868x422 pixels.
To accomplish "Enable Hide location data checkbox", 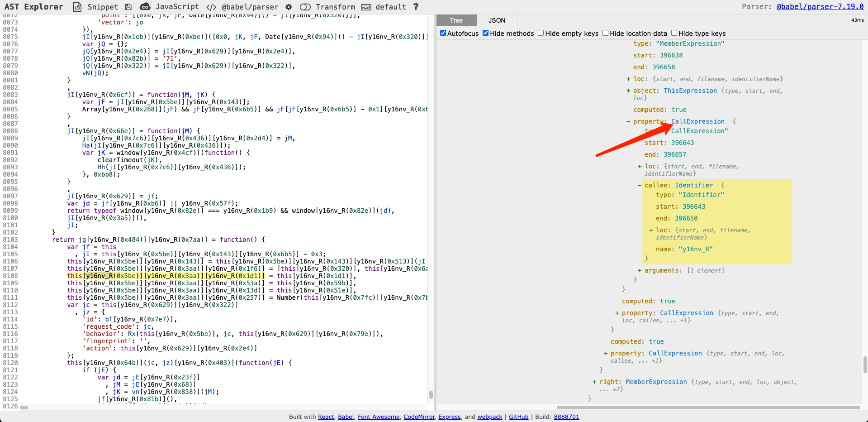I will 605,33.
